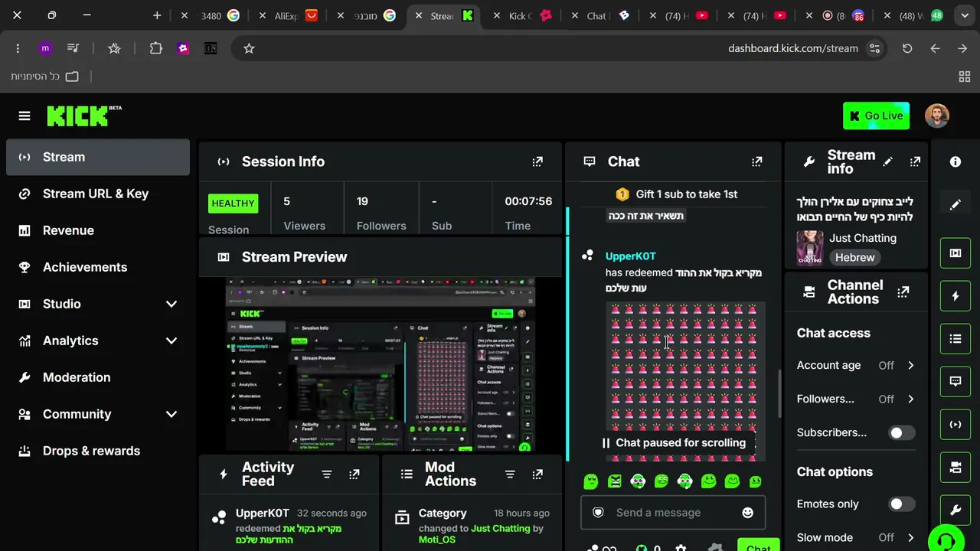The image size is (980, 551).
Task: Go to Stream in sidebar
Action: 98,157
